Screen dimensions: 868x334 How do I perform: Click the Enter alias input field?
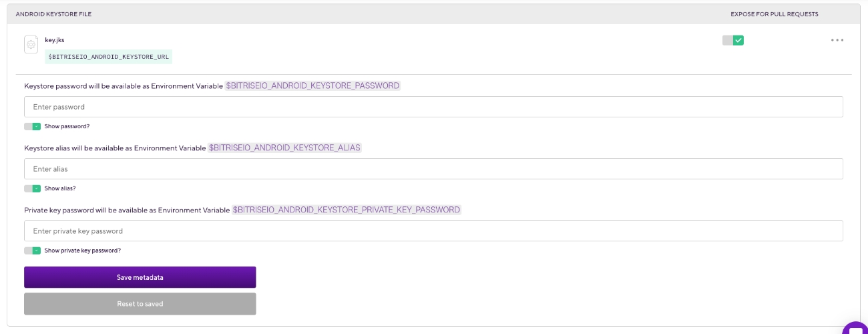point(433,169)
